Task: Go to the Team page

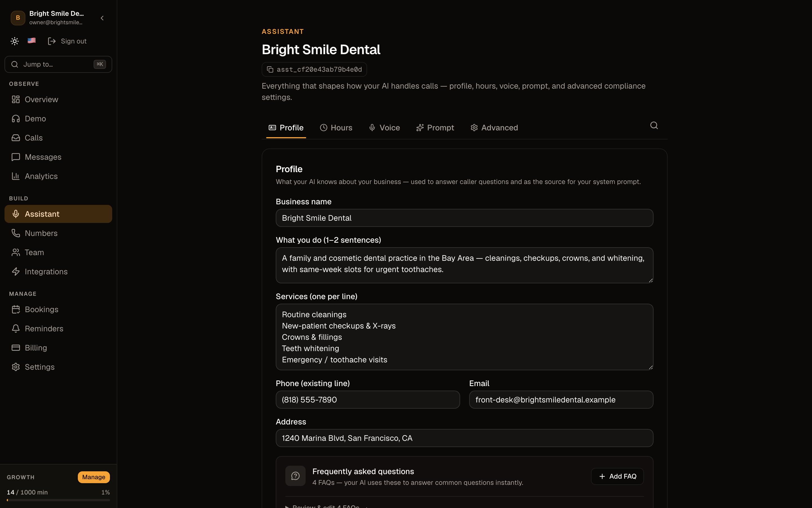Action: pos(58,252)
